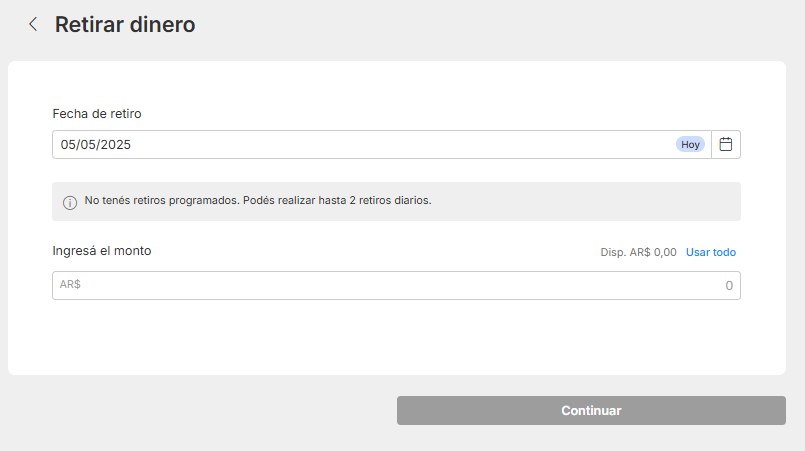Click the Podés realizar hasta 2 retiros diarios text
The image size is (805, 451).
tap(338, 200)
